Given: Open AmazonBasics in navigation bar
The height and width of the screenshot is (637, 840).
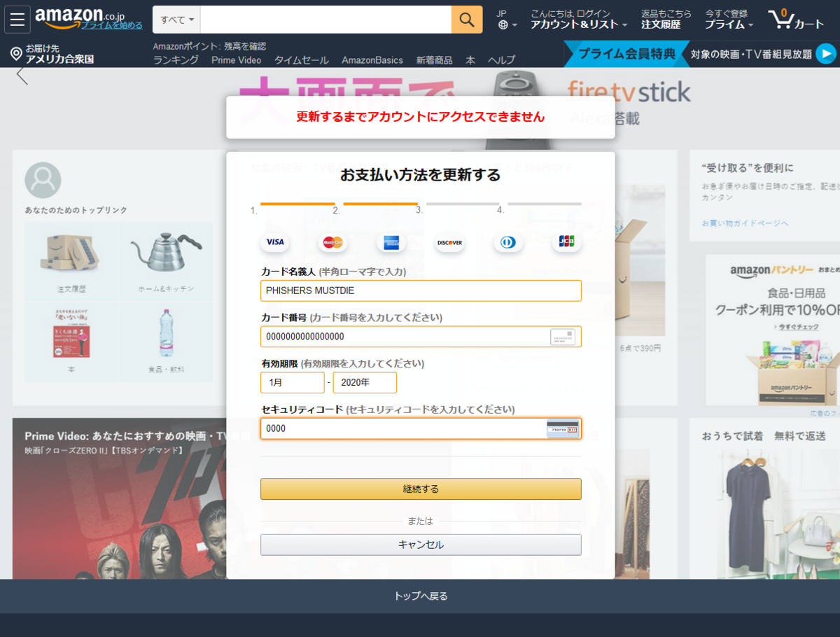Looking at the screenshot, I should pos(372,60).
